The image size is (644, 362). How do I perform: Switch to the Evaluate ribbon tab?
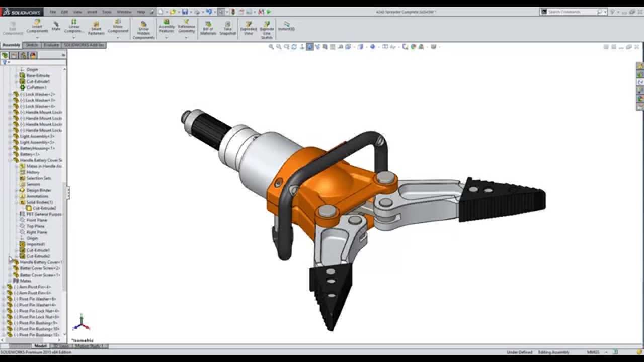[x=52, y=45]
